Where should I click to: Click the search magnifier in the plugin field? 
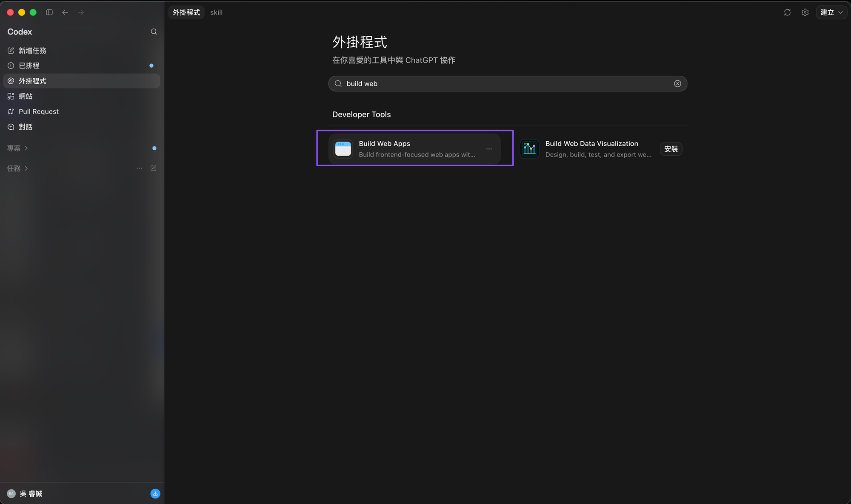tap(338, 84)
